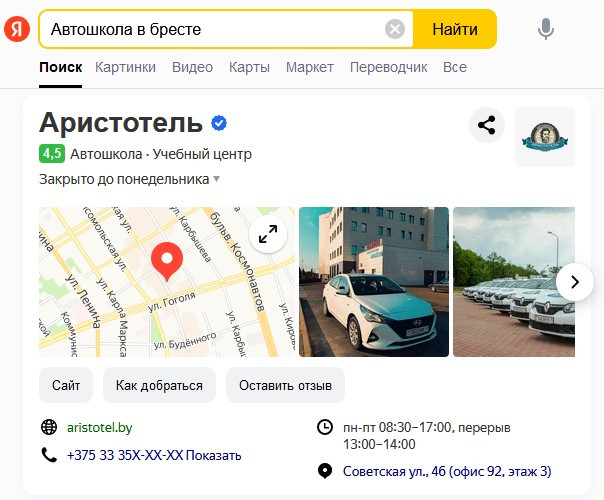
Task: Click inside the search input field
Action: (x=212, y=29)
